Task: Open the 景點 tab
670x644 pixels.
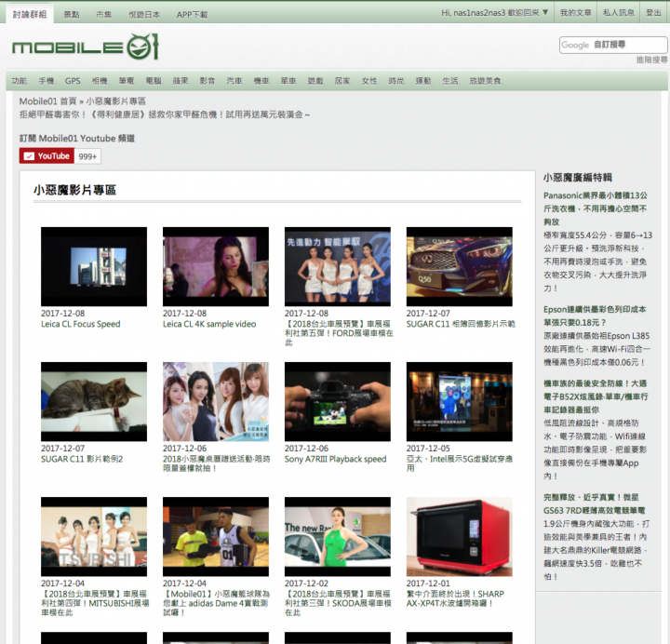Action: [72, 15]
